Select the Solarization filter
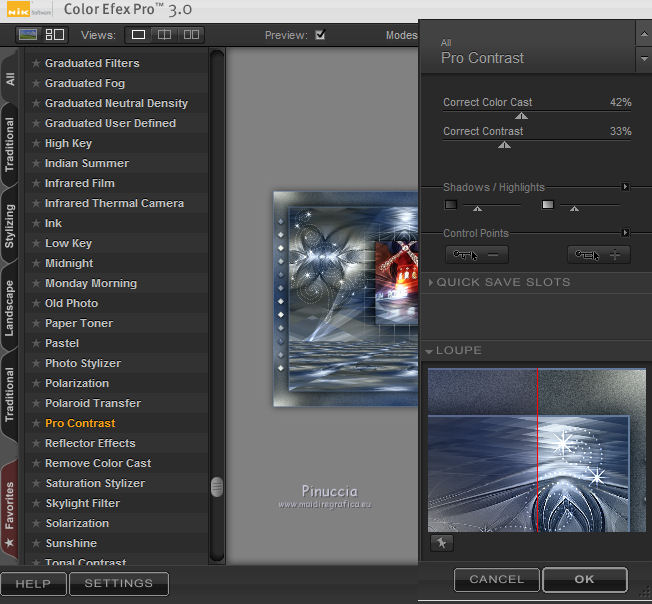 coord(116,523)
